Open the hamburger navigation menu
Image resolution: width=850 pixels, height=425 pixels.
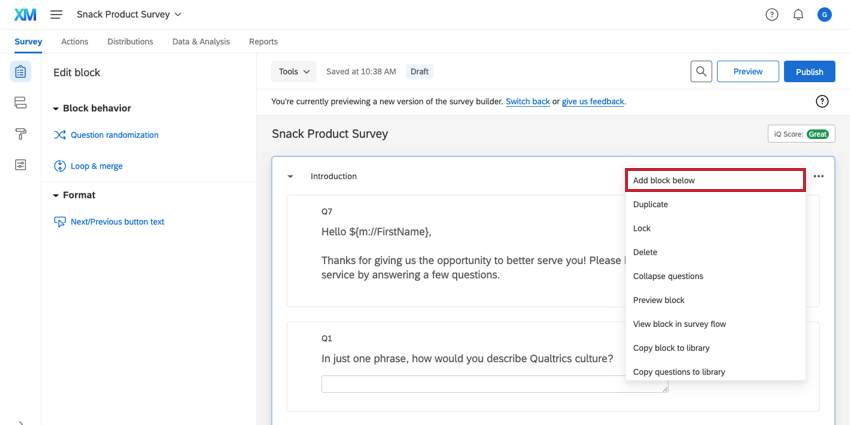coord(56,15)
